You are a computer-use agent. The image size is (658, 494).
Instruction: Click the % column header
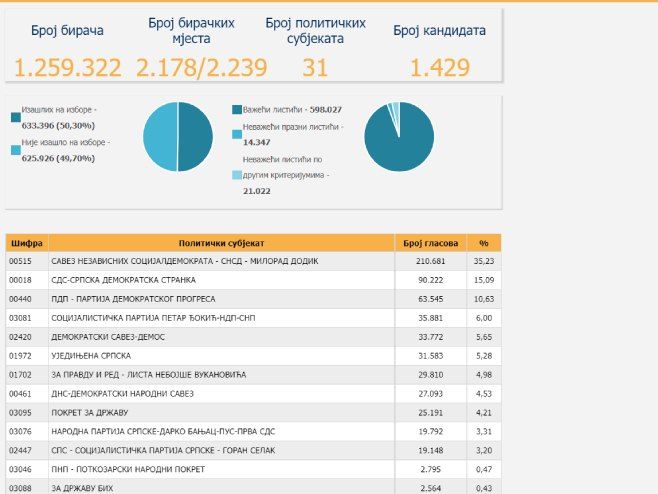483,243
